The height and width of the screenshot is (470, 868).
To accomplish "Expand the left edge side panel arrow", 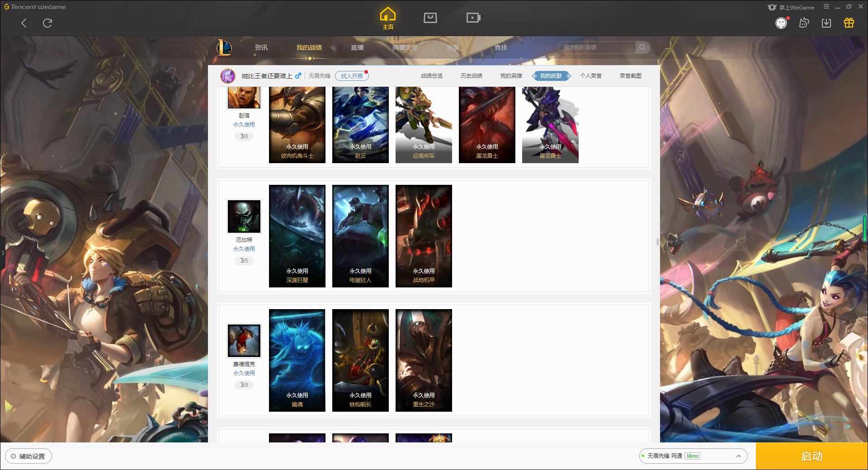I will point(2,253).
